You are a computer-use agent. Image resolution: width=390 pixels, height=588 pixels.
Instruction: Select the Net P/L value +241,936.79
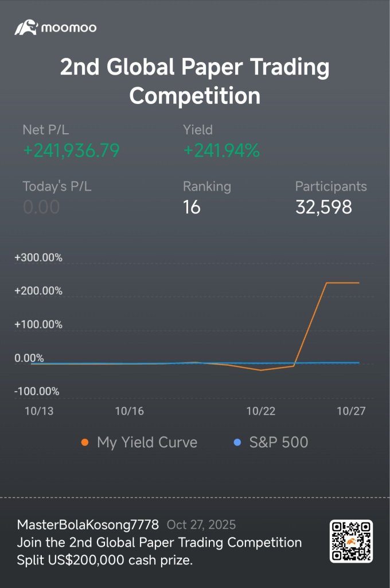click(x=71, y=150)
